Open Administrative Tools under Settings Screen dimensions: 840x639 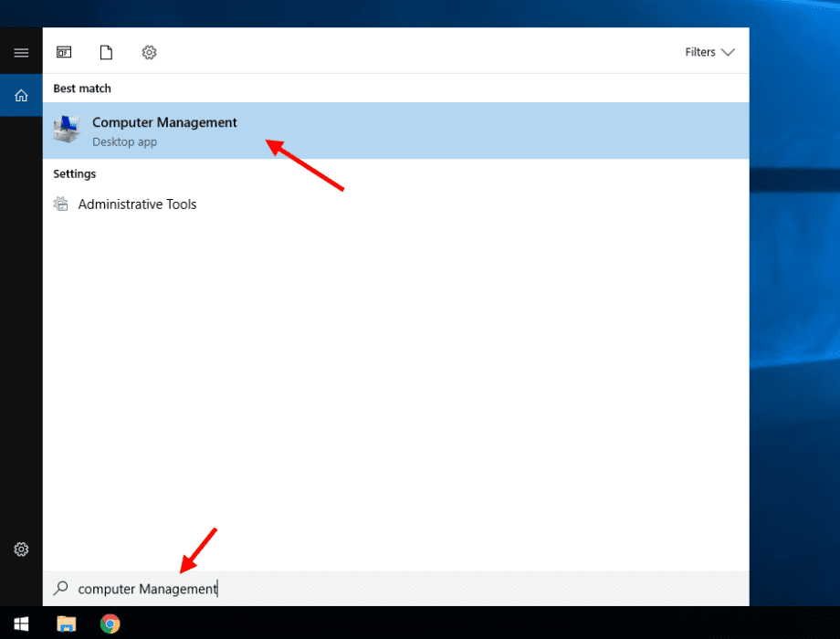pos(137,204)
